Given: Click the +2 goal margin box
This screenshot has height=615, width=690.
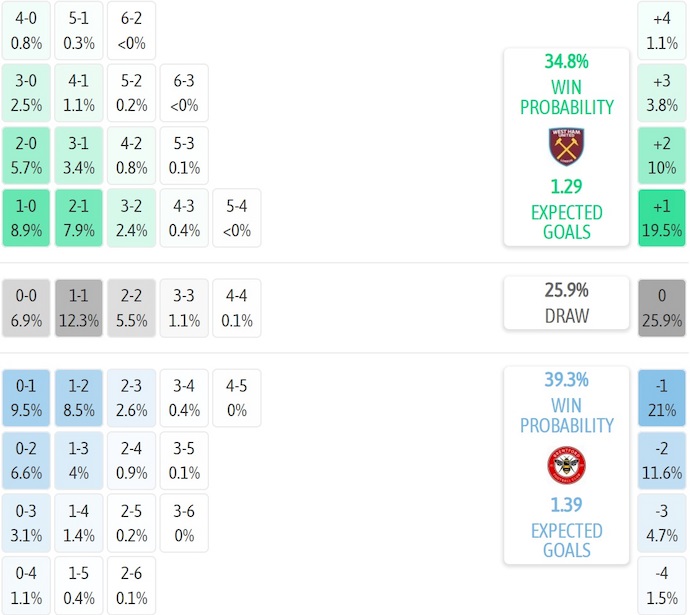Looking at the screenshot, I should [x=662, y=156].
